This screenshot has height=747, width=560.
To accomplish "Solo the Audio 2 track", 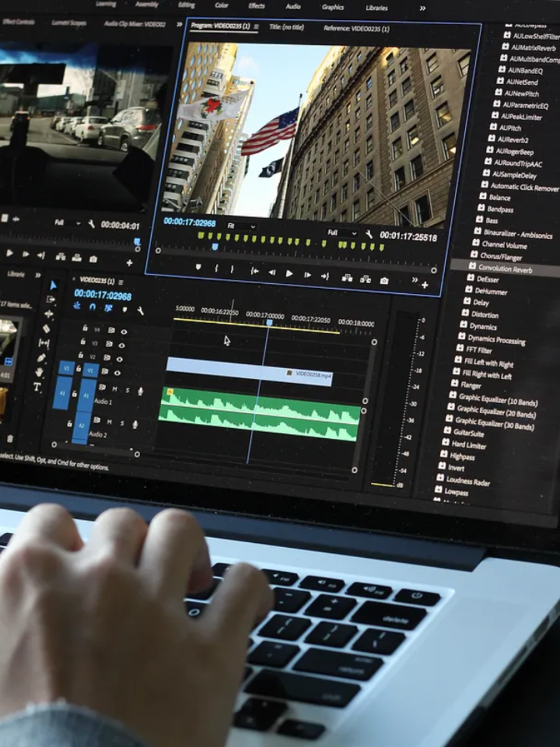I will tap(123, 423).
